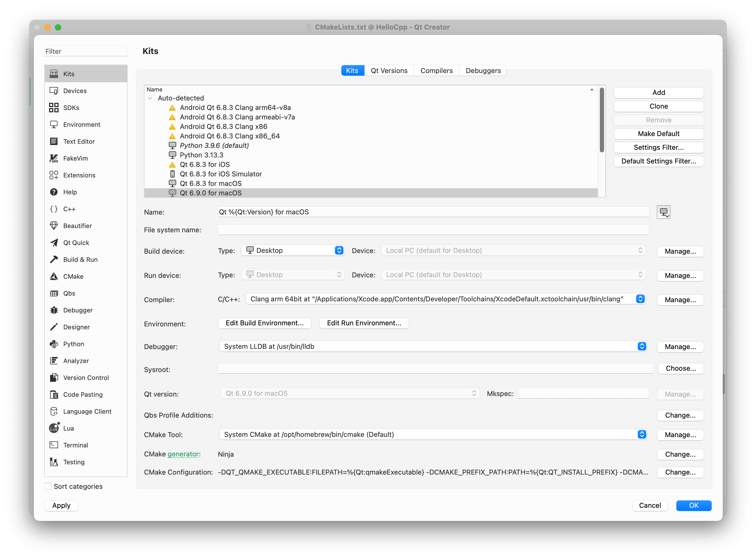Open the Code Pasting settings category
This screenshot has width=756, height=560.
(x=86, y=395)
